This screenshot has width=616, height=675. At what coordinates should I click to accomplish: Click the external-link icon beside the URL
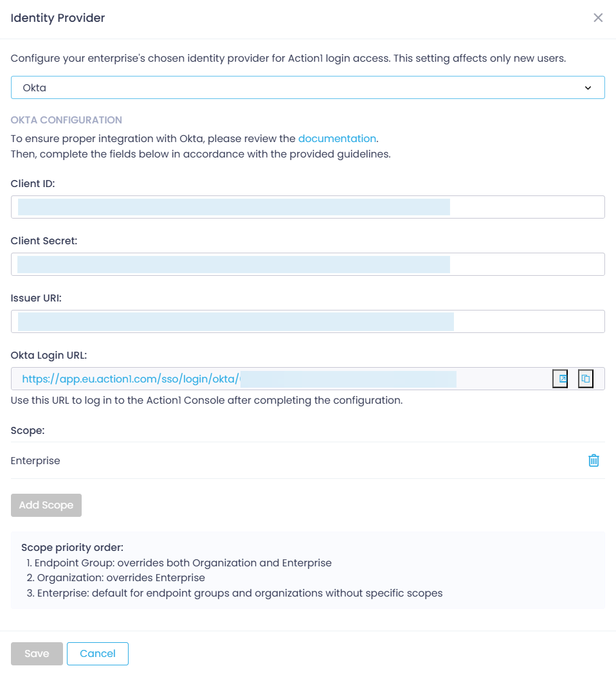559,379
